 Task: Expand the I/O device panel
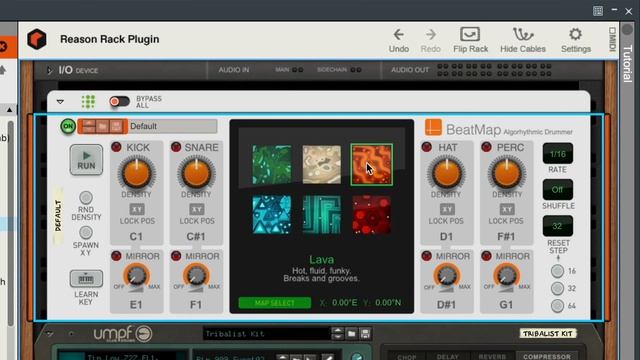[50, 70]
